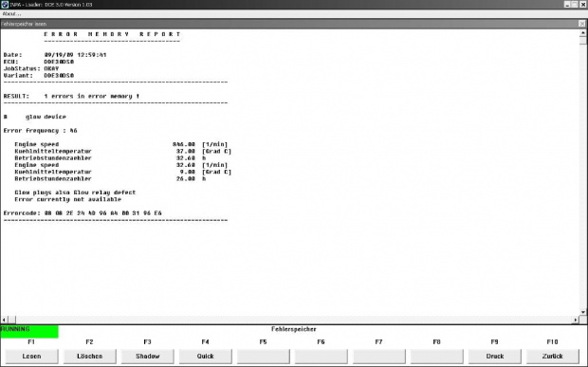Image resolution: width=588 pixels, height=367 pixels.
Task: Clear errors with the Löschen button
Action: 90,357
